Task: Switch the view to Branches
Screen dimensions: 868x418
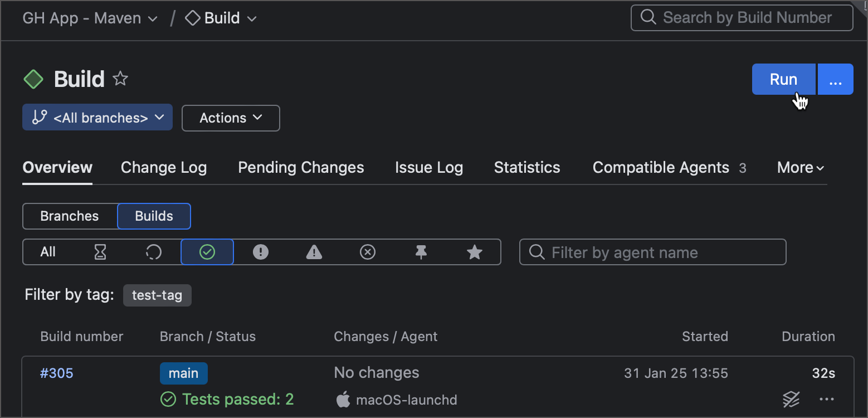Action: coord(70,216)
